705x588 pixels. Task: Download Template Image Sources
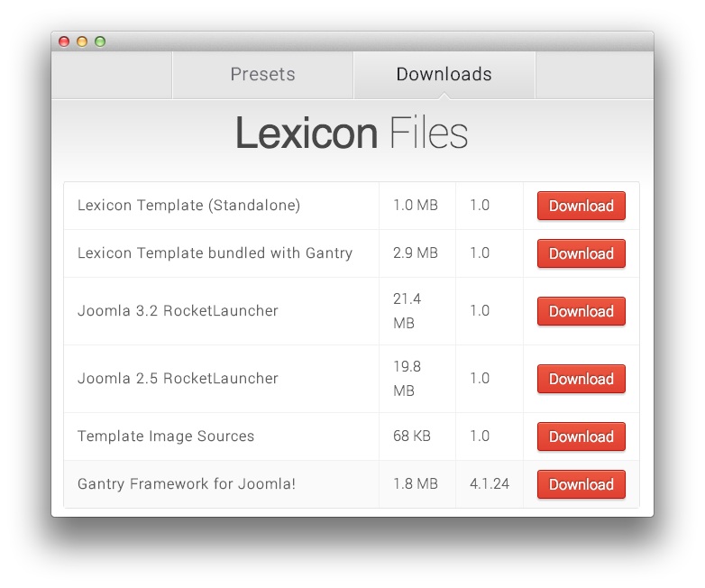(x=581, y=436)
